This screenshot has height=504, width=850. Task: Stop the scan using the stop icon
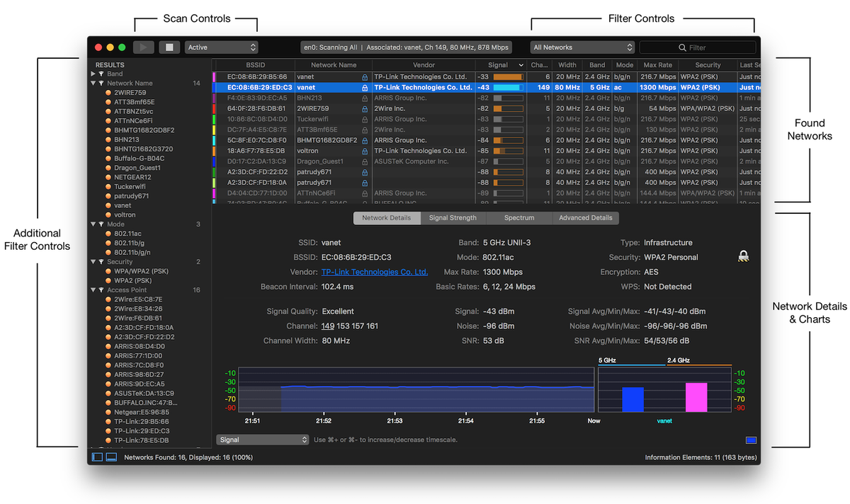pyautogui.click(x=169, y=47)
